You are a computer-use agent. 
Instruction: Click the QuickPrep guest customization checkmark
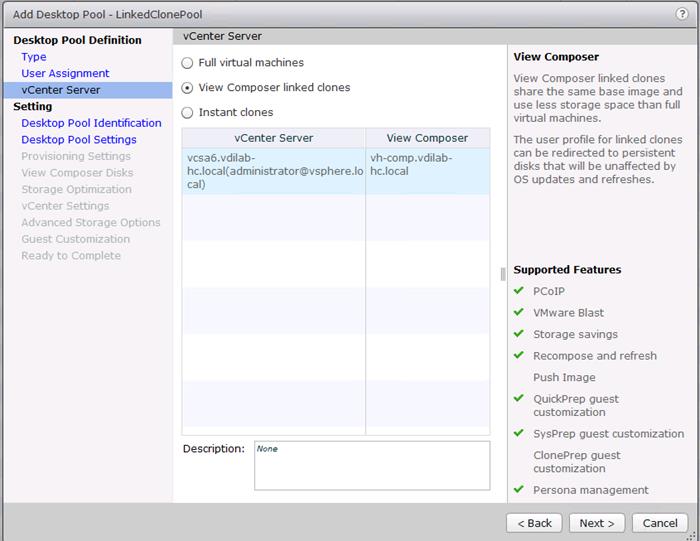click(519, 398)
